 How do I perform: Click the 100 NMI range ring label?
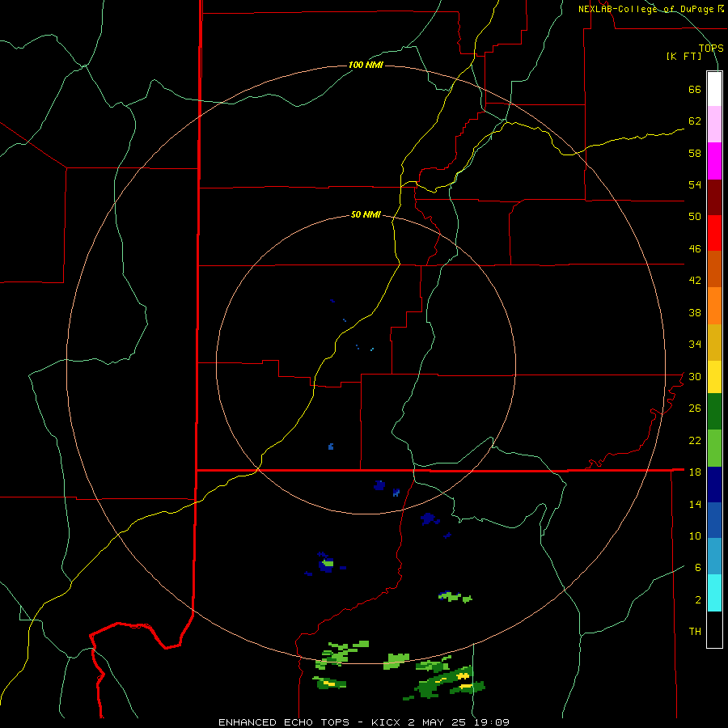(366, 65)
